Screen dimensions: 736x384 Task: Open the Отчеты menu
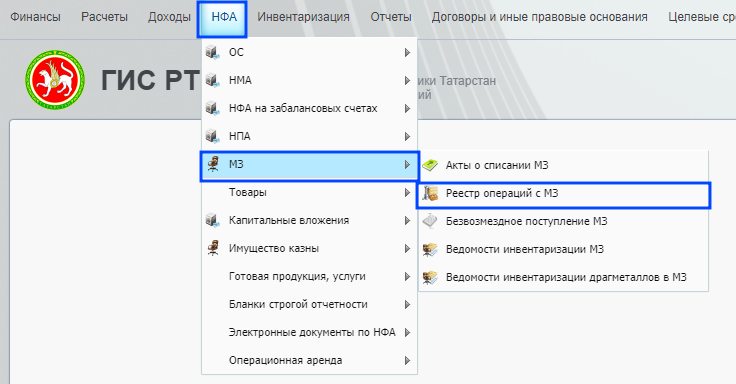391,17
